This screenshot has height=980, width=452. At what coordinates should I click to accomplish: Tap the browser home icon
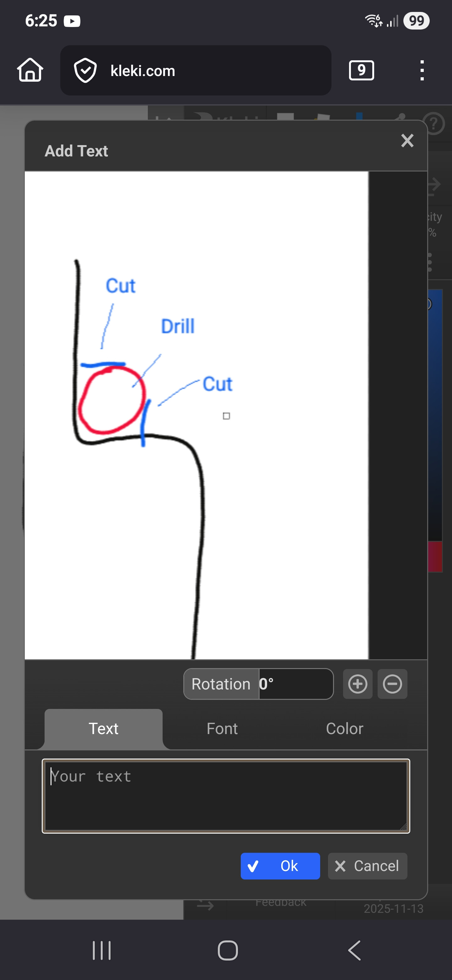30,70
